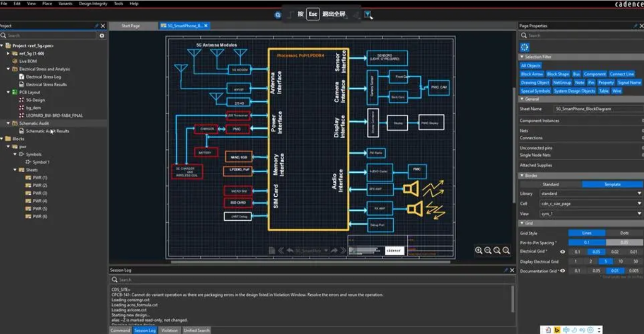This screenshot has width=644, height=334.
Task: Pin the Session Log panel
Action: tap(505, 270)
